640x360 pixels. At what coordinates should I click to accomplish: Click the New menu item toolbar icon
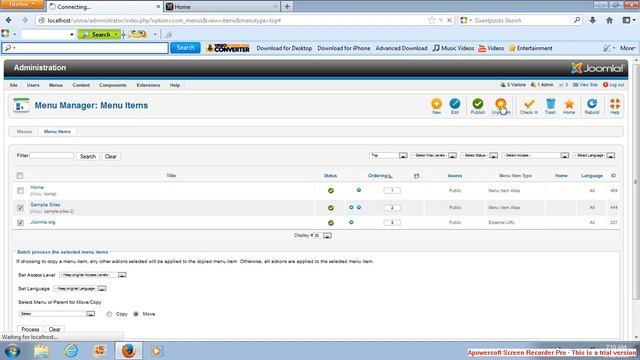click(436, 106)
